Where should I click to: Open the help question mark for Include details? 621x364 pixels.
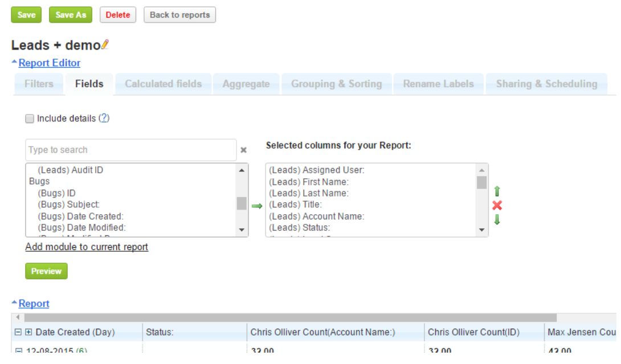tap(104, 118)
